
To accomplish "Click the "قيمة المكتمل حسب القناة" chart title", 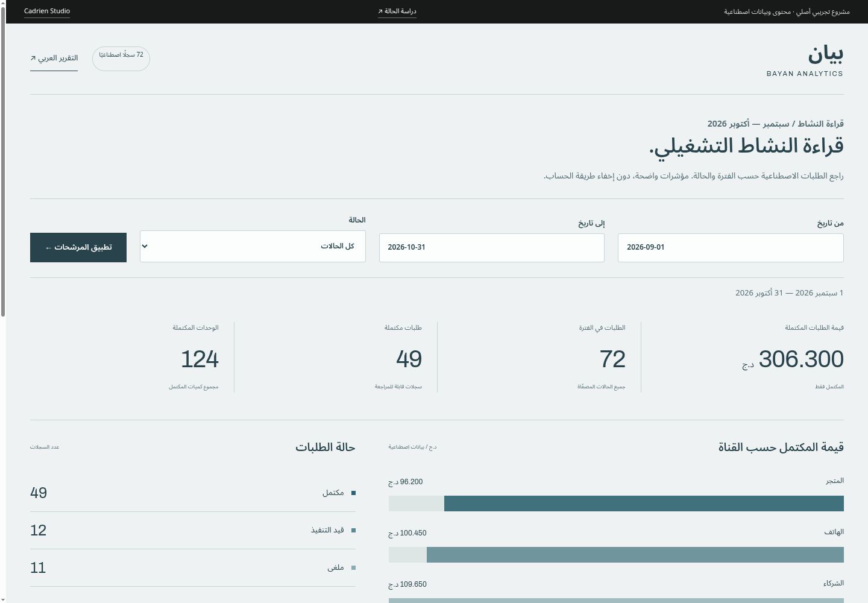I will [x=781, y=447].
